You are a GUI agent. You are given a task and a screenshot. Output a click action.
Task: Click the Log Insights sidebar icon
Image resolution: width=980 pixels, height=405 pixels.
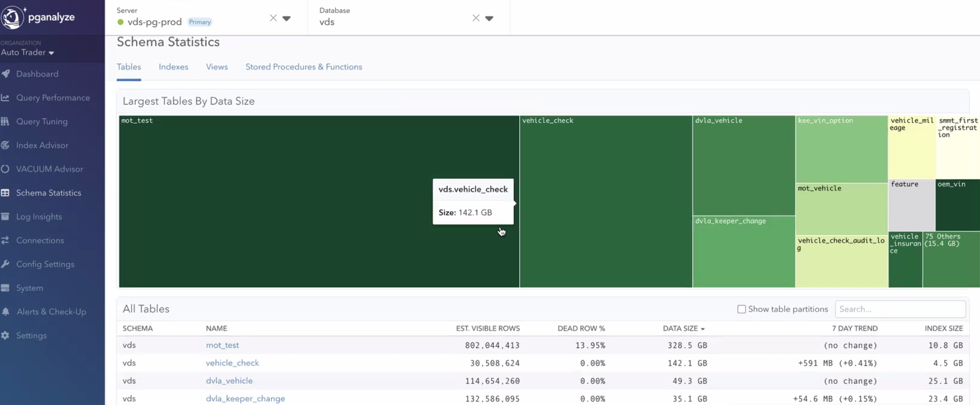point(5,216)
